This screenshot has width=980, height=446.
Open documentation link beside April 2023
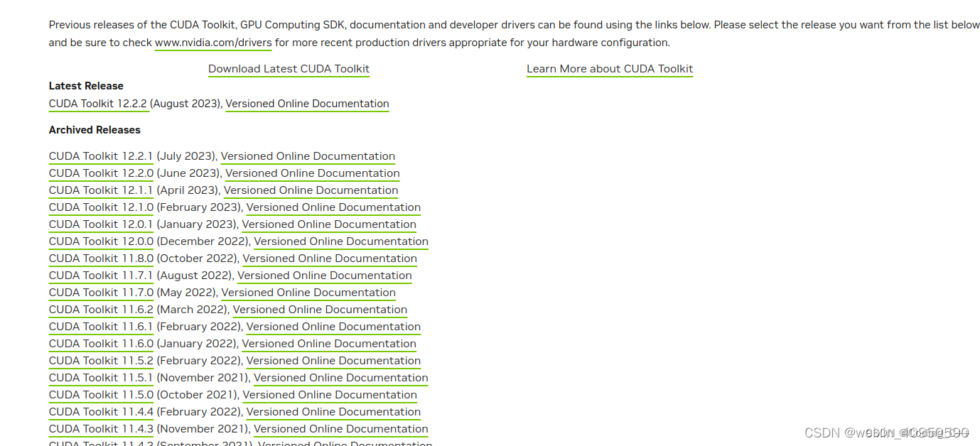click(x=311, y=190)
